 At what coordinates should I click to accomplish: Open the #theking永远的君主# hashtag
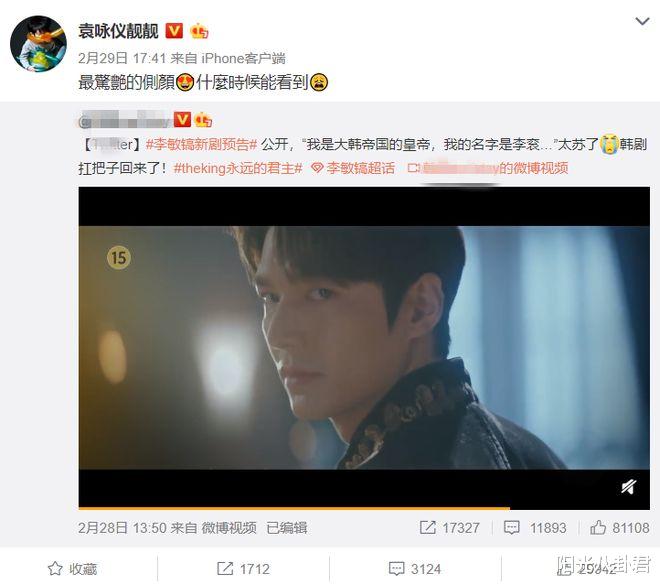tap(238, 168)
